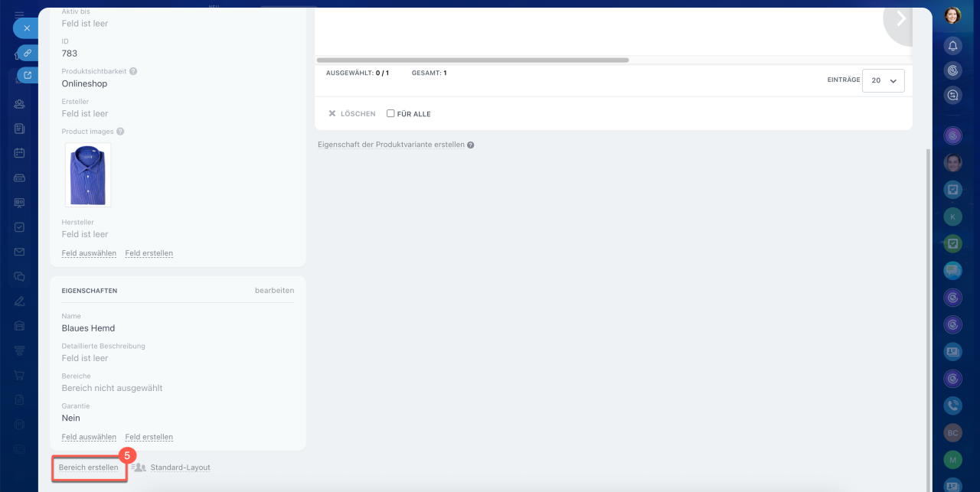Viewport: 980px width, 492px height.
Task: Click Bereich nicht ausgewählt value
Action: pos(112,388)
